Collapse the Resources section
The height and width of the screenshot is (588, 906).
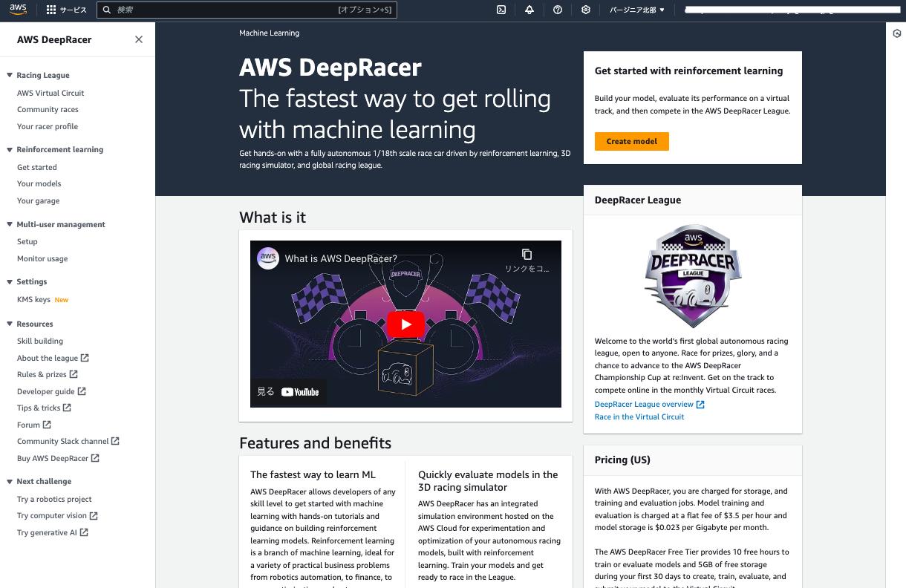click(10, 324)
